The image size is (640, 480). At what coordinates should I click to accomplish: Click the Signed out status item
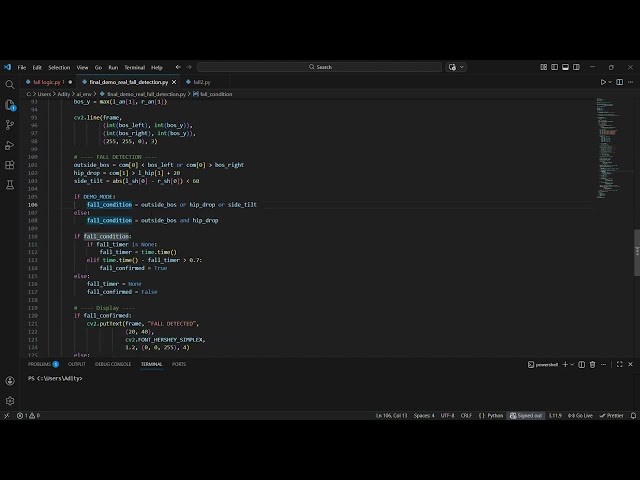tap(526, 416)
